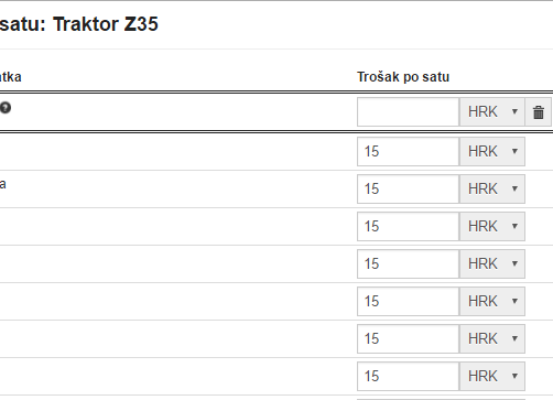Click the Trošak po satu column header

point(403,77)
